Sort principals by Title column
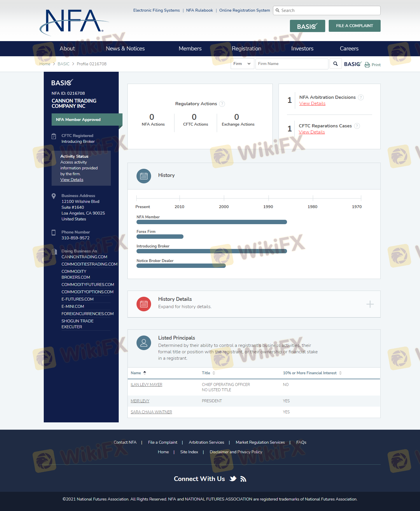Image resolution: width=420 pixels, height=511 pixels. (209, 373)
